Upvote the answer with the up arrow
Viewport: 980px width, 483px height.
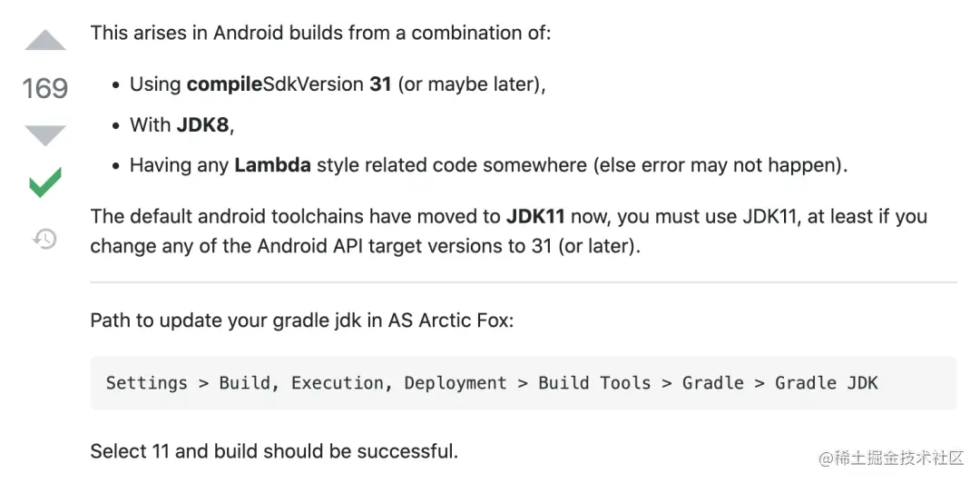(x=45, y=40)
